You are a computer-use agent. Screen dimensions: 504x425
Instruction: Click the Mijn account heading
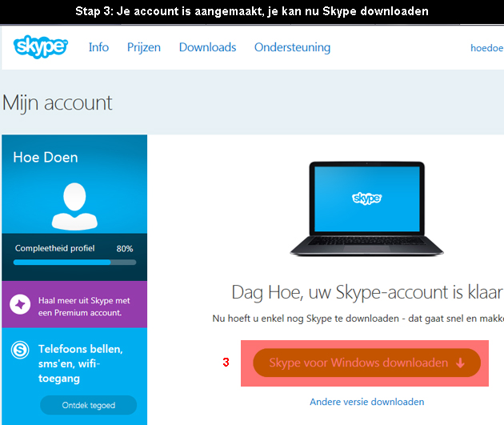(x=58, y=103)
